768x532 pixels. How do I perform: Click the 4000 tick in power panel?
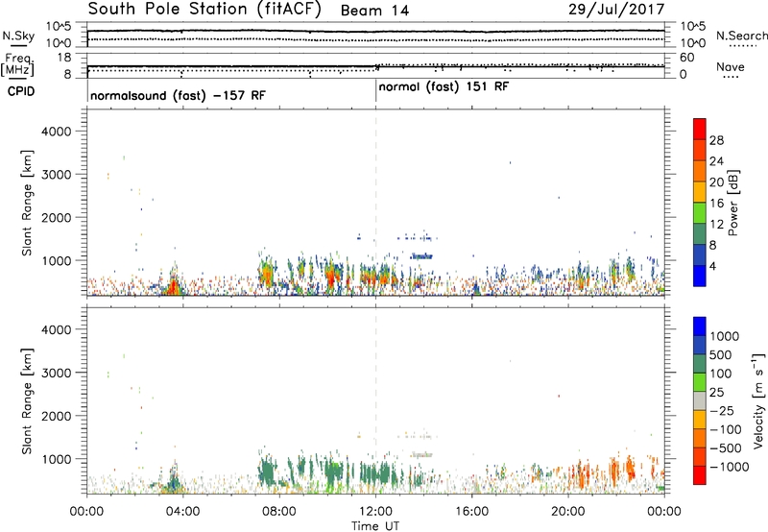pos(56,132)
